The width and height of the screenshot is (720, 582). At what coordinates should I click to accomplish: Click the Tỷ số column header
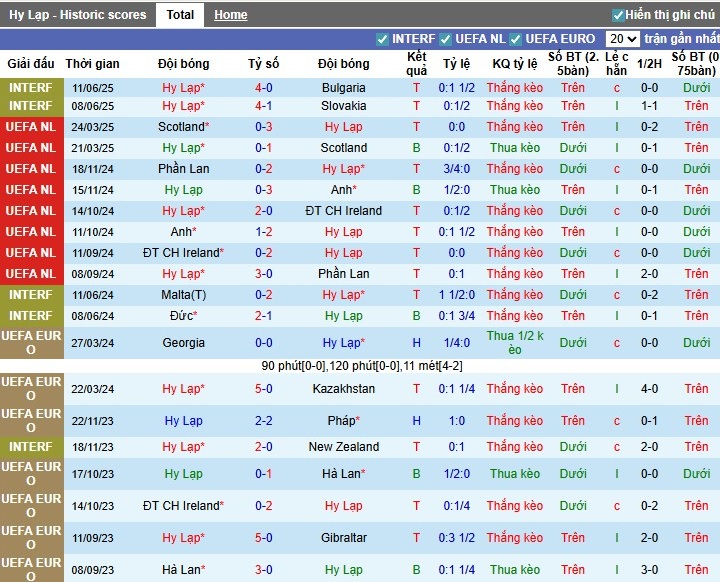pyautogui.click(x=263, y=64)
